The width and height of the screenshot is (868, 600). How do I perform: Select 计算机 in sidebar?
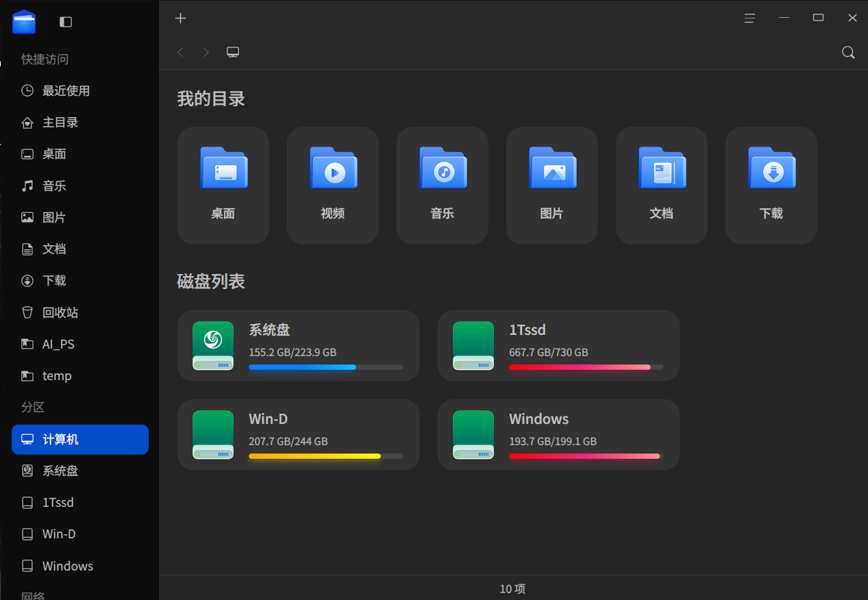click(x=80, y=439)
